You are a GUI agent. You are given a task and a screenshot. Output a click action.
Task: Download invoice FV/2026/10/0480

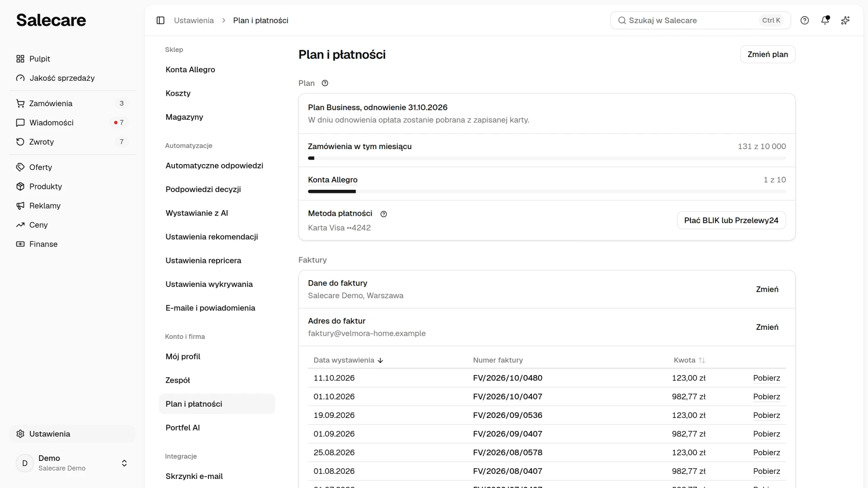point(766,378)
